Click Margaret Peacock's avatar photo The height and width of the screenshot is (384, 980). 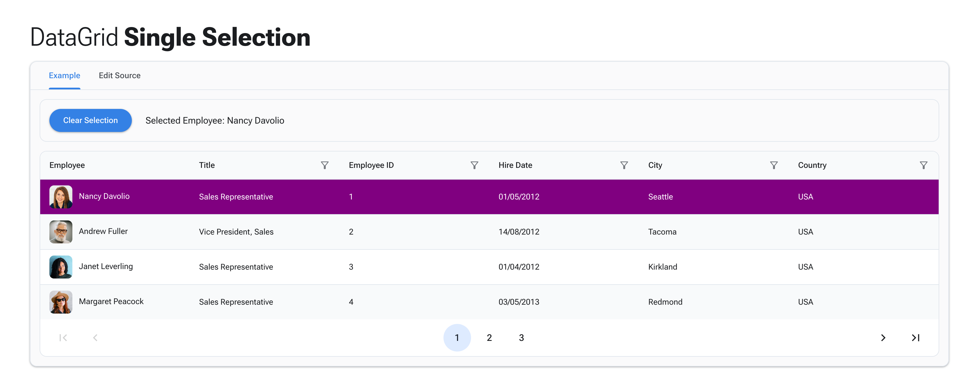61,302
